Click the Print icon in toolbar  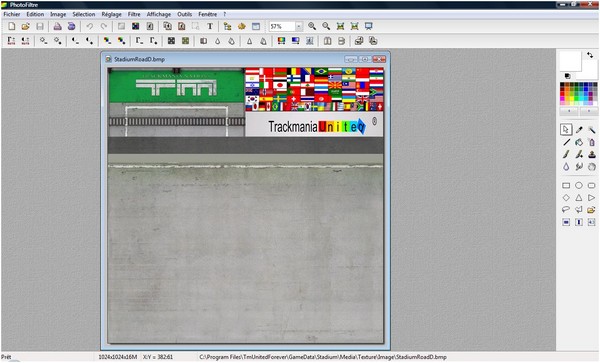[x=57, y=26]
